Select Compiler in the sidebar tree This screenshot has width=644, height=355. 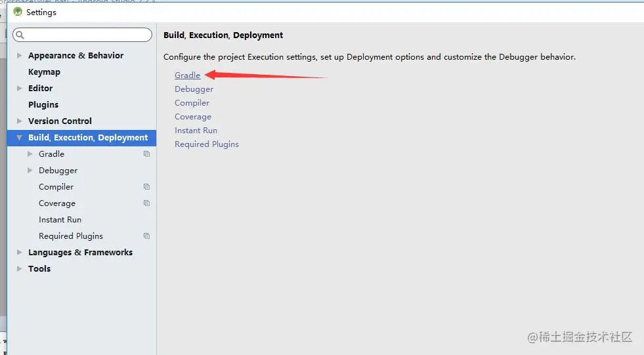pos(56,187)
